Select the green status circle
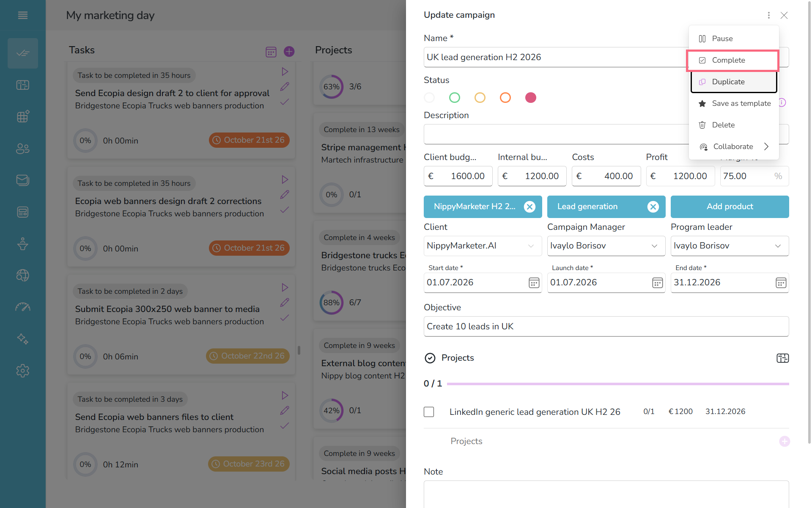The height and width of the screenshot is (508, 812). (455, 98)
